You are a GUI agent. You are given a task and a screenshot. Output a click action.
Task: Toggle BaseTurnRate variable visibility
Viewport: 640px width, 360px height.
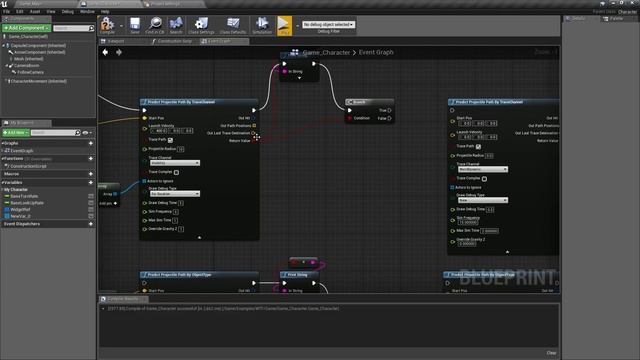(91, 196)
